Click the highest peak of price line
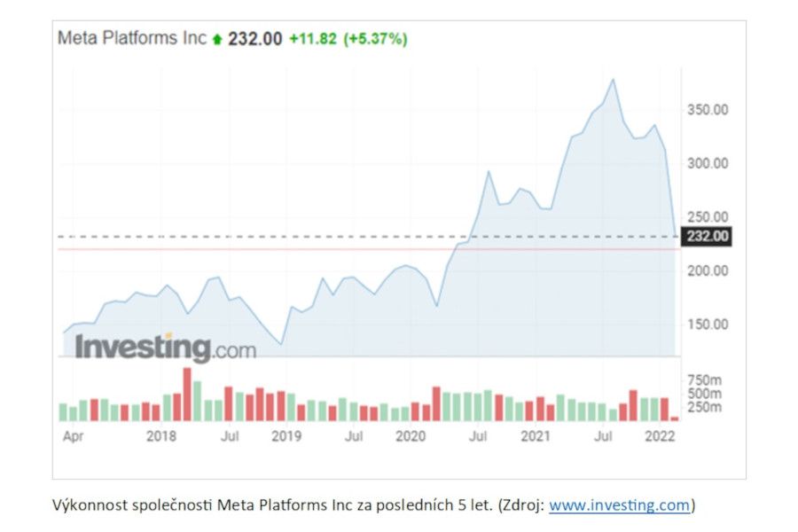This screenshot has width=798, height=532. 613,80
